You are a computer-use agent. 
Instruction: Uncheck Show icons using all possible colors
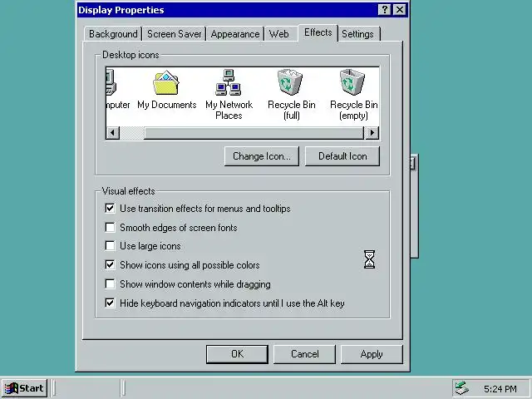[110, 264]
